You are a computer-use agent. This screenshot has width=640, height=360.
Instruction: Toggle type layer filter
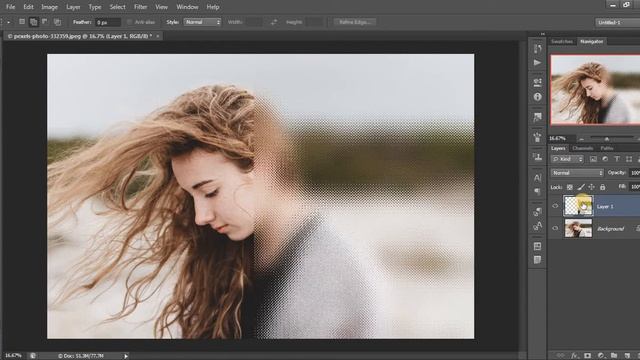pos(617,159)
